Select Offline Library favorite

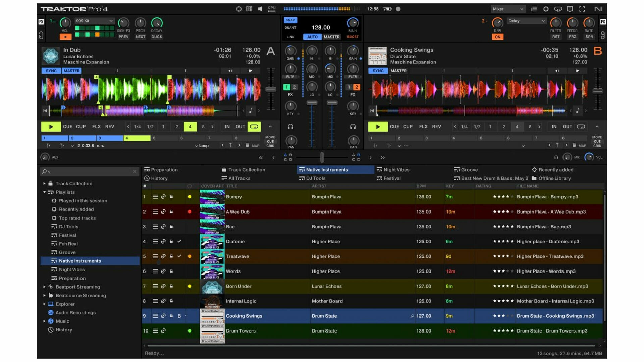[x=551, y=178]
